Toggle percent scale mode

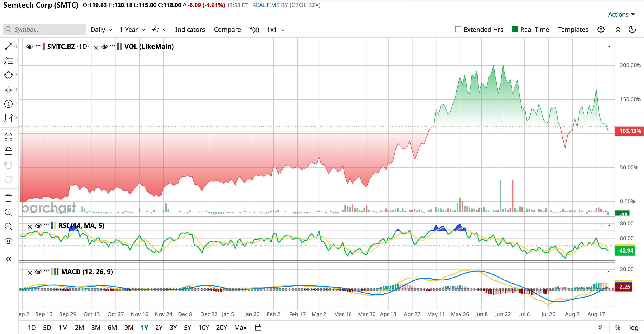(x=618, y=328)
